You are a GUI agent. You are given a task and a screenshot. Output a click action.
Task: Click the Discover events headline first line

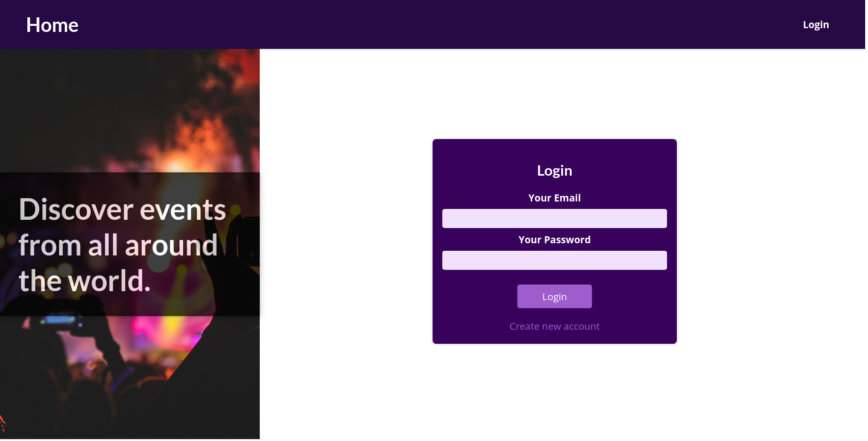tap(122, 209)
